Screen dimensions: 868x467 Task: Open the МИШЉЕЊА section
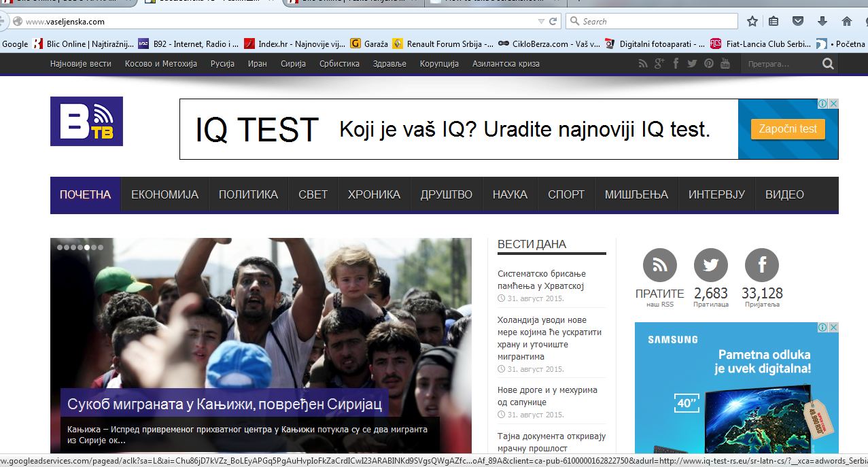tap(637, 195)
